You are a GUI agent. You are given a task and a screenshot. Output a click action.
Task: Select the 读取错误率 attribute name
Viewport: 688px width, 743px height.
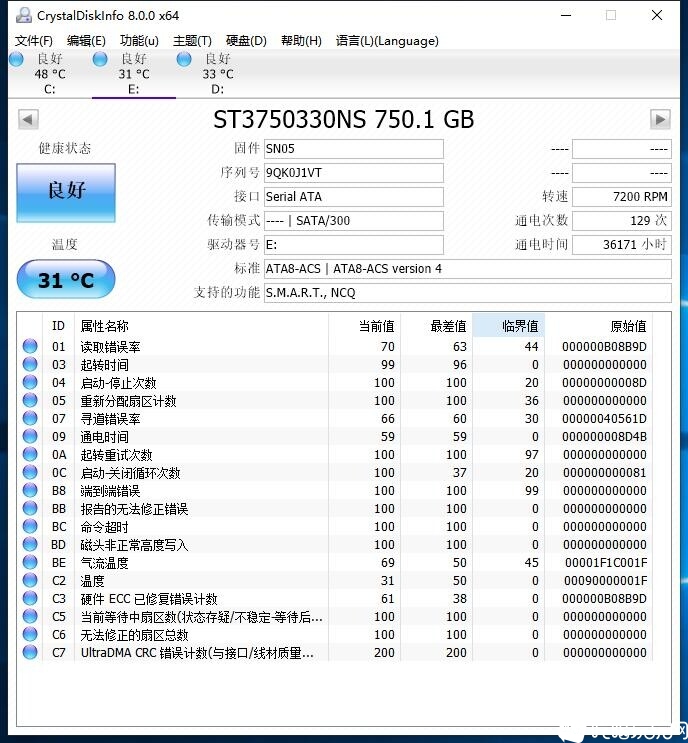tap(110, 347)
